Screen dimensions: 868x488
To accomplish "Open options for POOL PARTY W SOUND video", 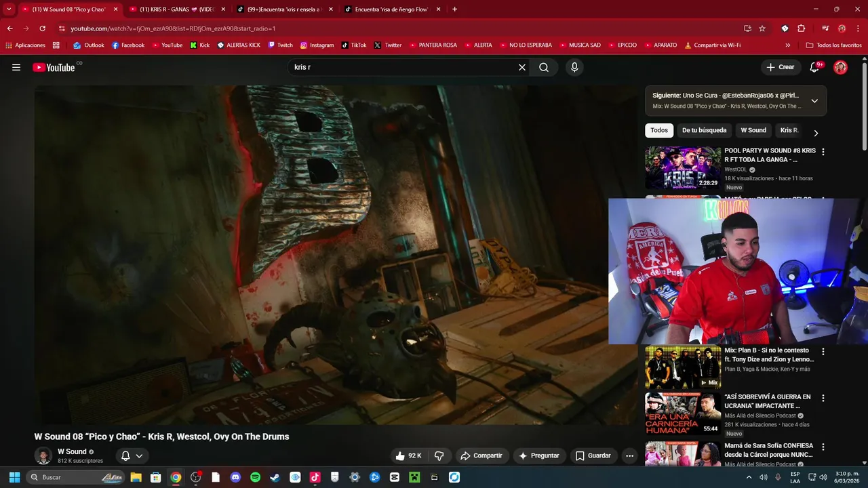I will (x=823, y=152).
